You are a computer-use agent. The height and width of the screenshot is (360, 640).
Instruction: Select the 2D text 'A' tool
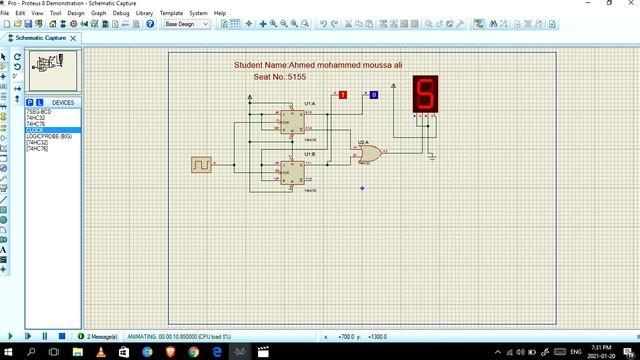pos(4,249)
